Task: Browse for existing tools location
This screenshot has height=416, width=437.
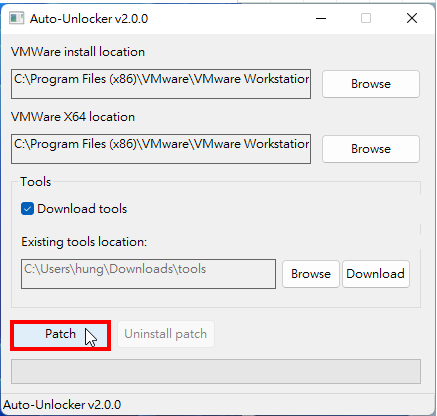Action: pyautogui.click(x=311, y=274)
